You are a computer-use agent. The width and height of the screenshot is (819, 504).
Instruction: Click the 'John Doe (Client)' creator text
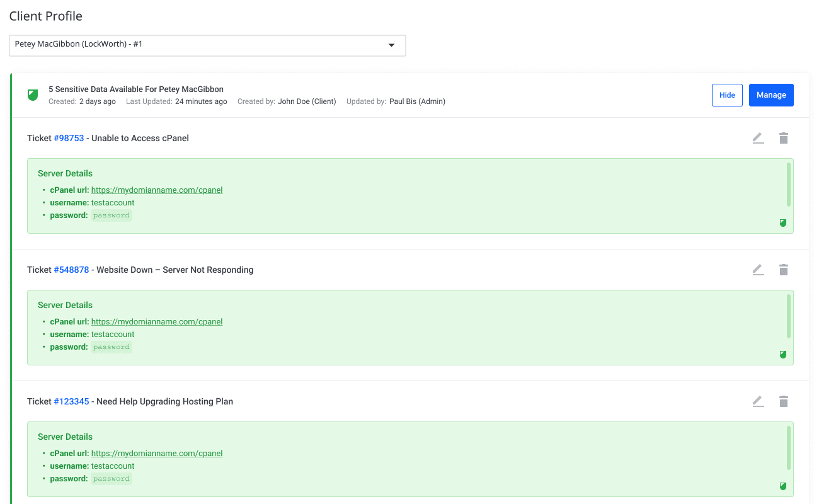click(307, 101)
